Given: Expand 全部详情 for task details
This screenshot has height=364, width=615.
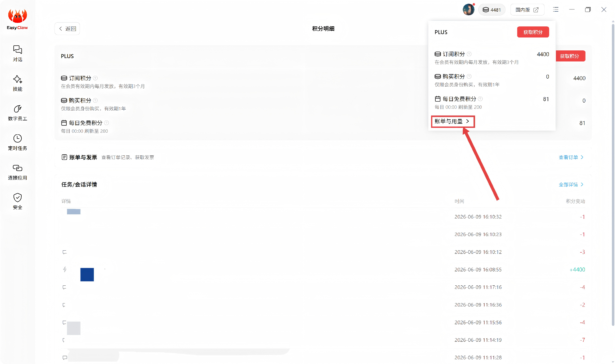Looking at the screenshot, I should pyautogui.click(x=571, y=184).
